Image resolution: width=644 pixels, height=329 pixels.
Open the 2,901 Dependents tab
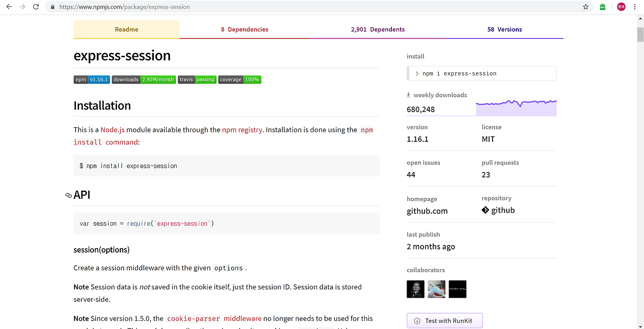[x=378, y=29]
